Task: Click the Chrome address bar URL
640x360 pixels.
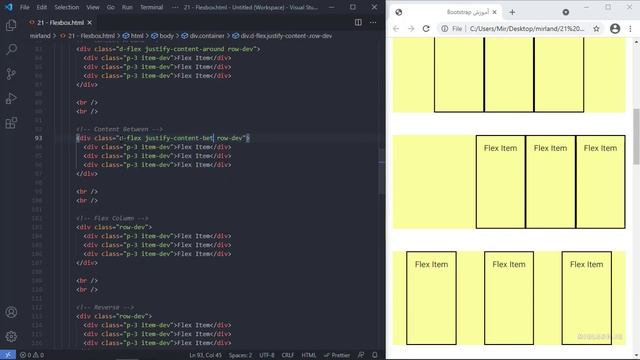Action: click(x=527, y=29)
